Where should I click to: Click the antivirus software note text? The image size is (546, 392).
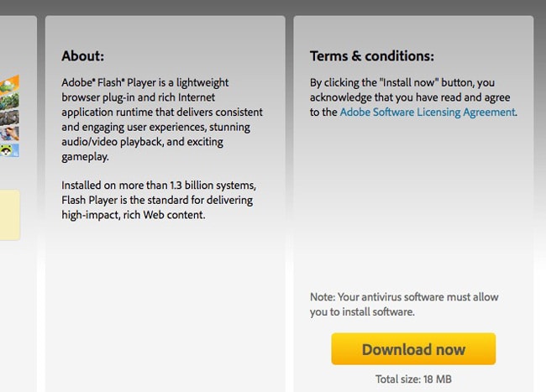click(x=404, y=305)
